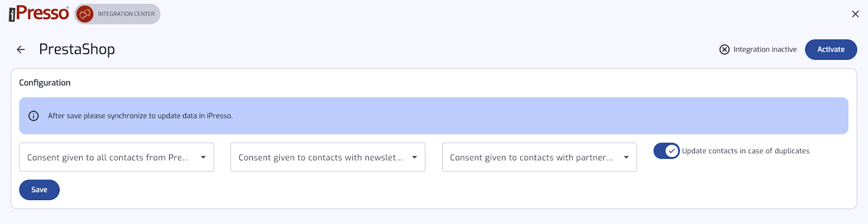The height and width of the screenshot is (224, 868).
Task: Save the configuration
Action: pos(39,190)
